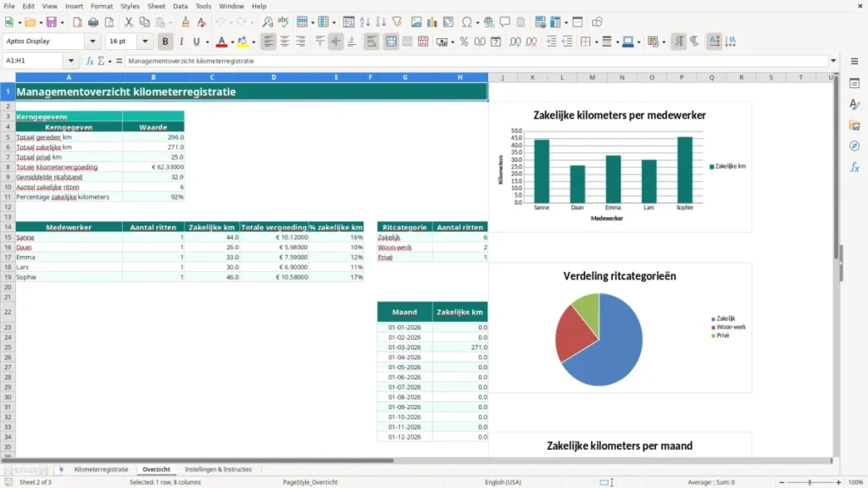Image resolution: width=868 pixels, height=488 pixels.
Task: Insert a comment
Action: click(x=505, y=22)
